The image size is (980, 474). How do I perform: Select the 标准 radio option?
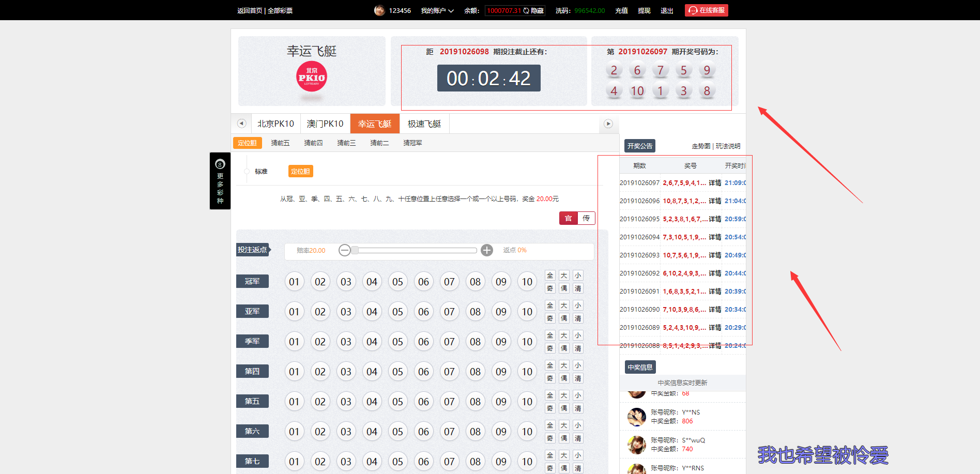(247, 172)
